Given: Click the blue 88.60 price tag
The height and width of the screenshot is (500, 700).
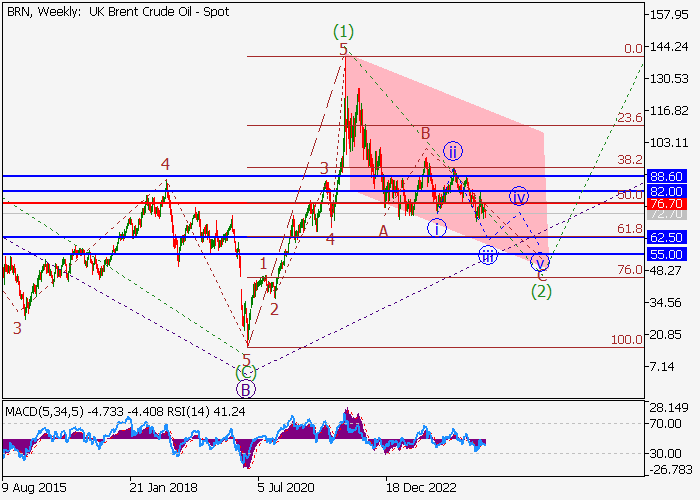Looking at the screenshot, I should point(666,176).
